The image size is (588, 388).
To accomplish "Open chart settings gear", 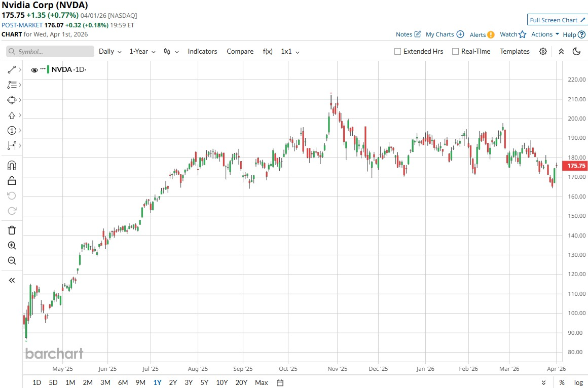I will point(543,51).
